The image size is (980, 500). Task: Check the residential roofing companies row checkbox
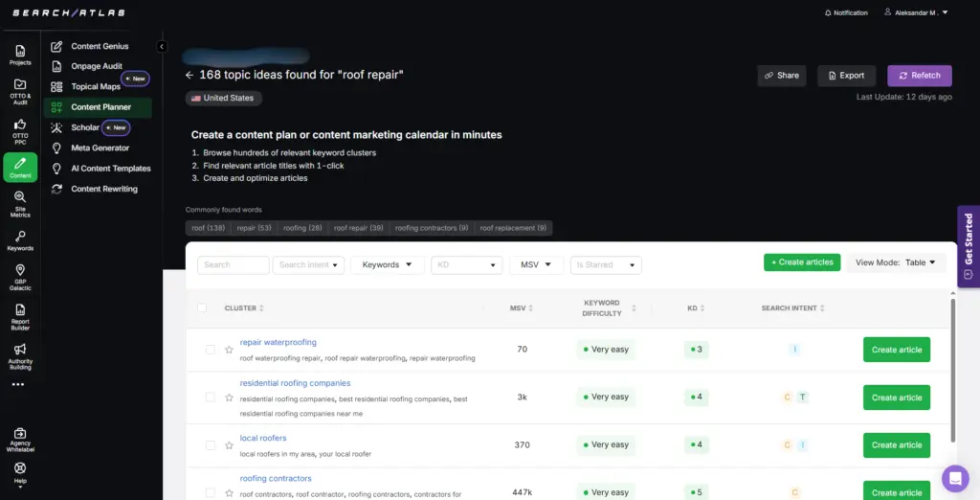210,398
